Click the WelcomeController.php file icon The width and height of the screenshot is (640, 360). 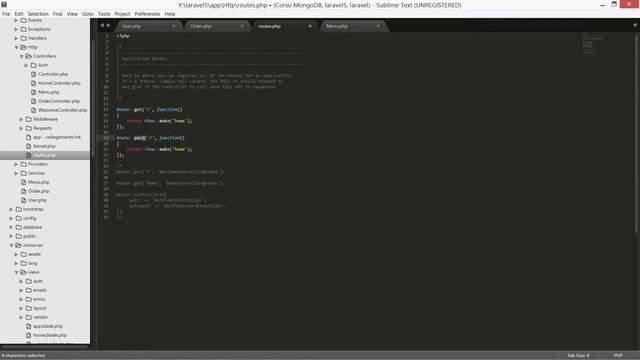pos(34,110)
